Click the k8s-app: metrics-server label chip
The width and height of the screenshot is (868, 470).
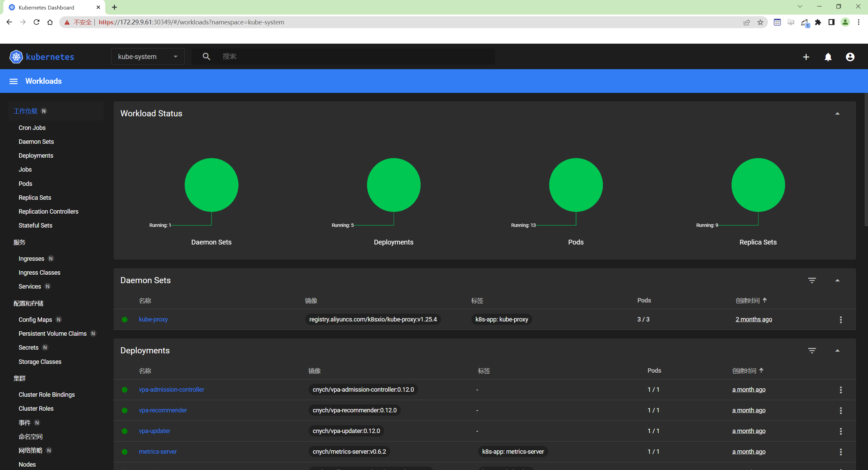(x=513, y=452)
